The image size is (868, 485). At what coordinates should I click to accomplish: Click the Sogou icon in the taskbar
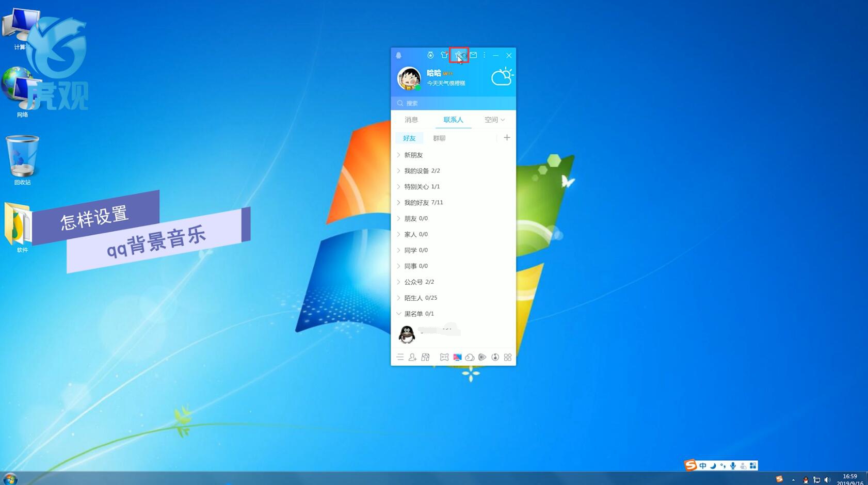click(x=779, y=479)
